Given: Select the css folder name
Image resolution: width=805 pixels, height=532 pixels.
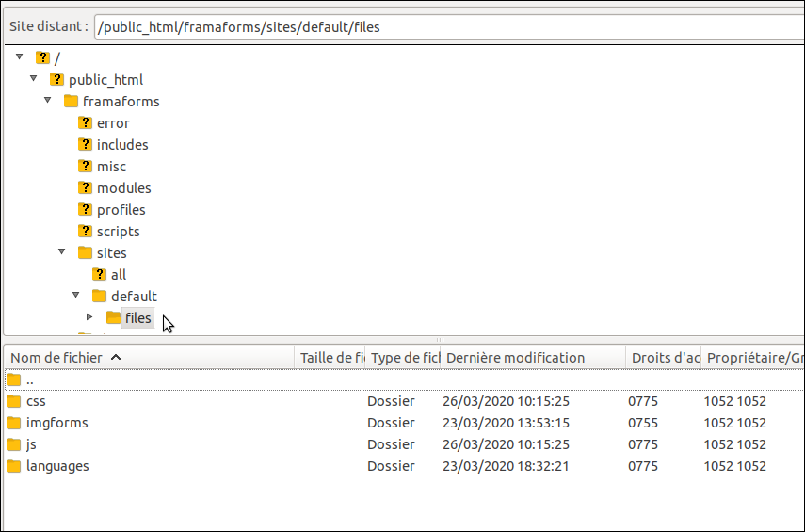Looking at the screenshot, I should (x=36, y=401).
